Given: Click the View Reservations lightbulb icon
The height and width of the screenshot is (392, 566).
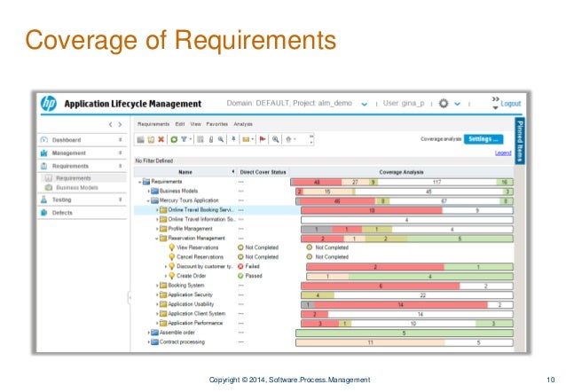Looking at the screenshot, I should click(172, 247).
